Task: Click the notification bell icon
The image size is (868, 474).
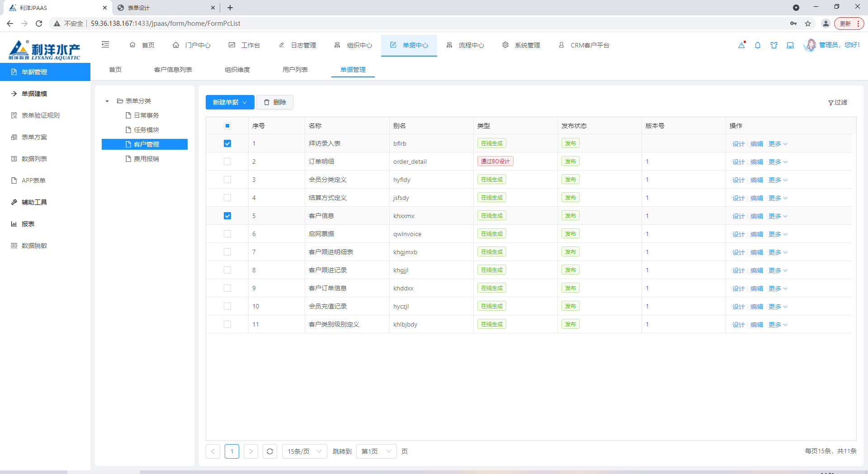Action: tap(758, 45)
